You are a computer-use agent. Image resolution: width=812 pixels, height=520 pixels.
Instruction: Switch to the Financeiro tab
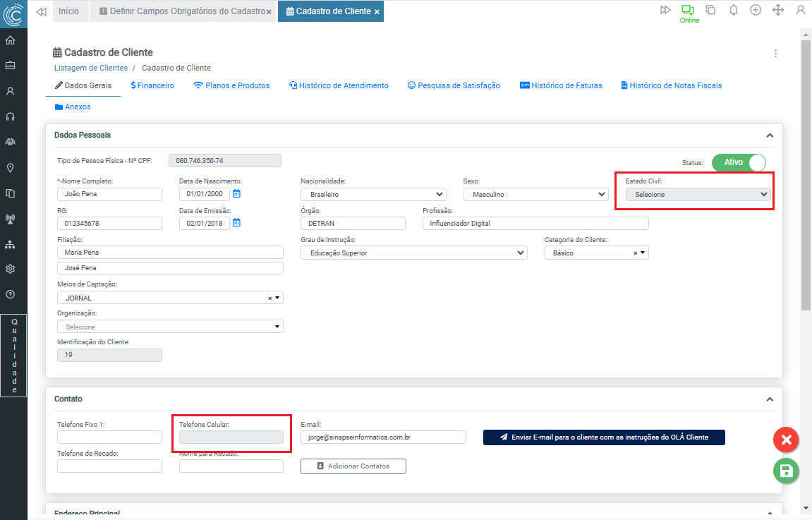coord(152,85)
